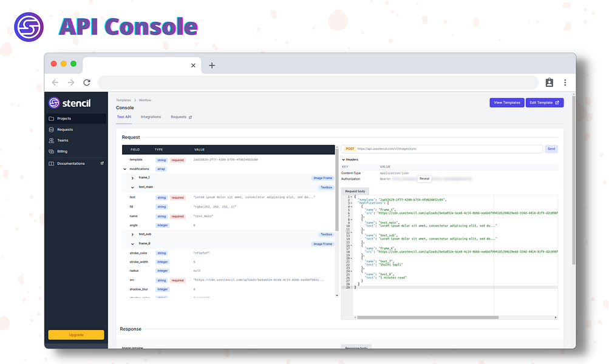The height and width of the screenshot is (364, 609).
Task: Collapse the Headers section
Action: click(343, 160)
